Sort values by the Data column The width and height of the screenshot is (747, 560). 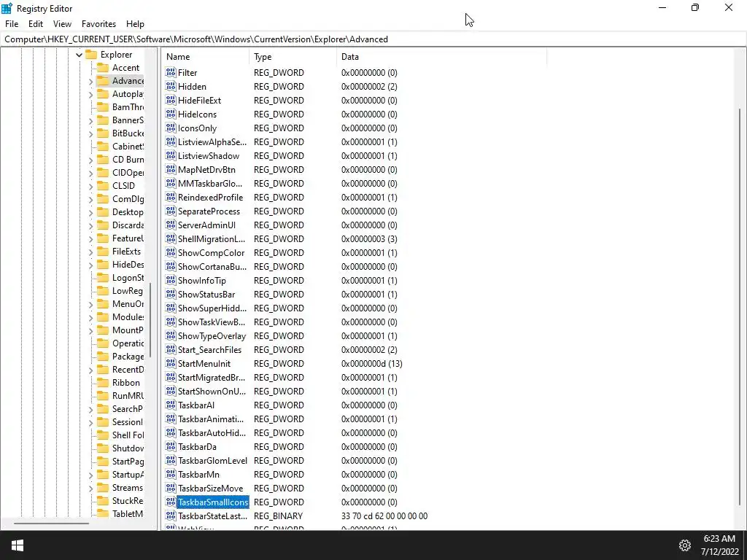click(441, 57)
